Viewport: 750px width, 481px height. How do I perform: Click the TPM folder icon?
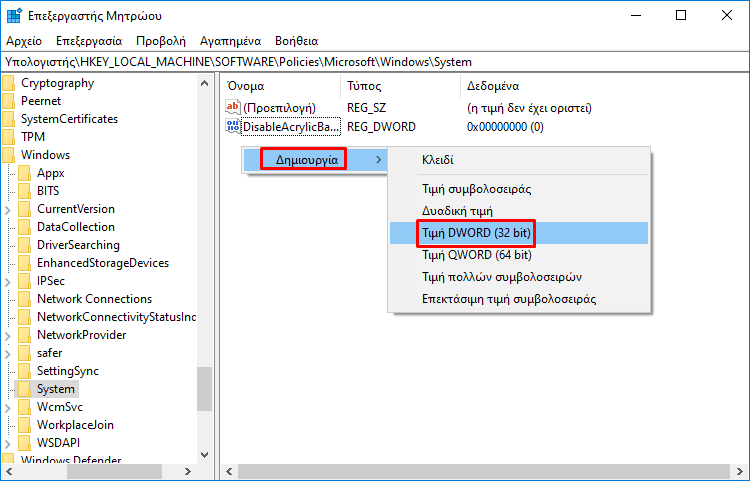coord(8,137)
